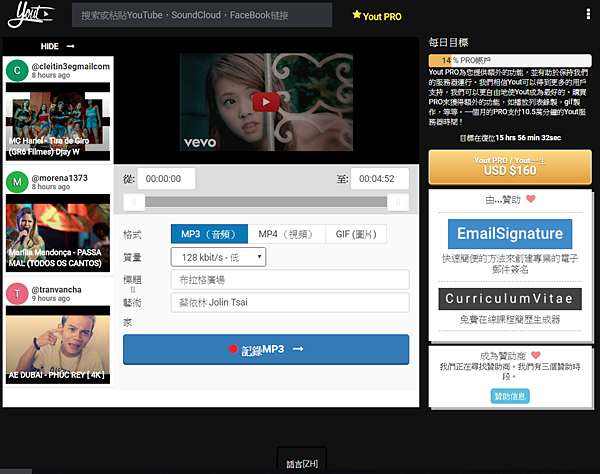Click the HIDE arrow icon
The width and height of the screenshot is (600, 474).
pos(70,46)
